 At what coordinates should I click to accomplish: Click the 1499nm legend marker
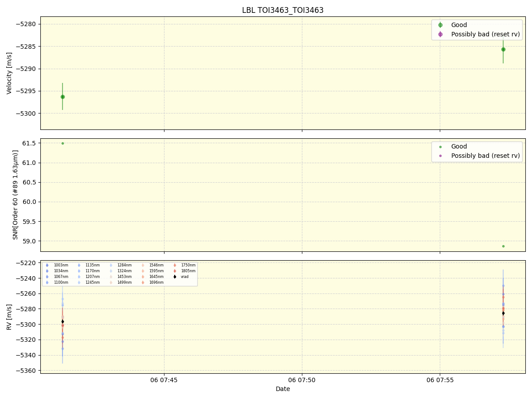click(x=111, y=282)
